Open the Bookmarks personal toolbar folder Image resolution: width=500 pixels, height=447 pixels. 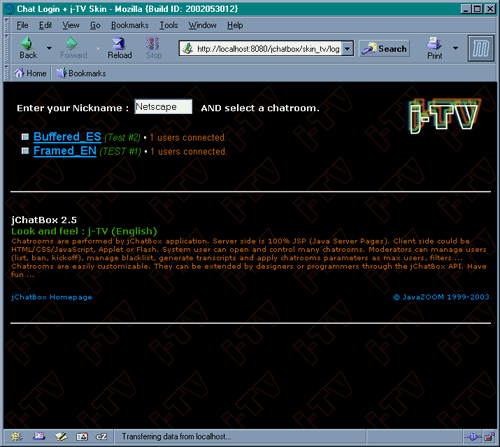81,73
